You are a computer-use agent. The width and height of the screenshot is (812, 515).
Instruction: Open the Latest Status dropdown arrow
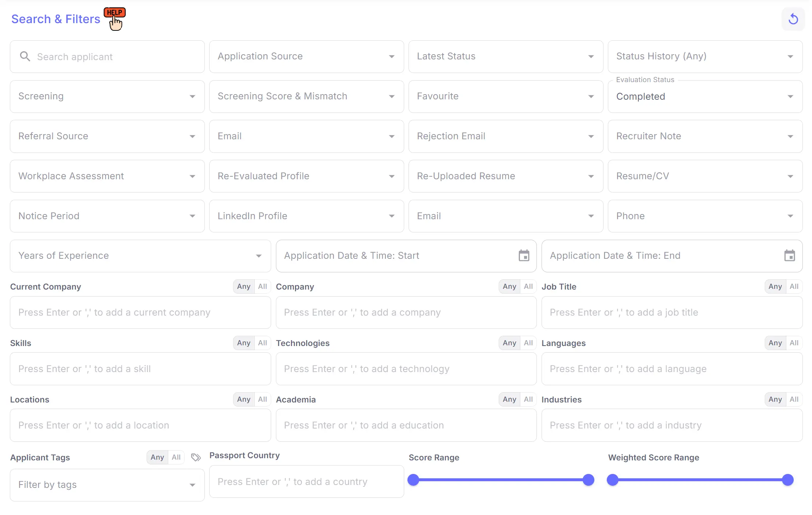591,57
